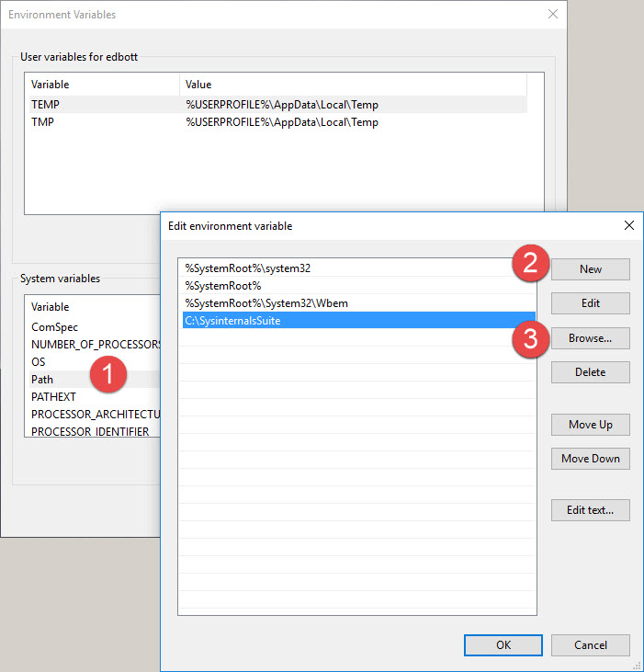Confirm with the OK button
Screen dimensions: 644x672
click(503, 645)
